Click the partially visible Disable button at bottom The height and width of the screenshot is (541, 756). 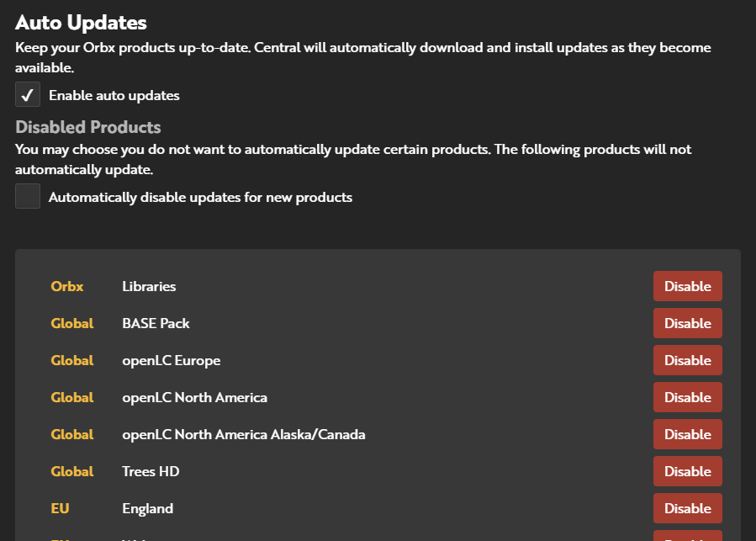(x=687, y=537)
